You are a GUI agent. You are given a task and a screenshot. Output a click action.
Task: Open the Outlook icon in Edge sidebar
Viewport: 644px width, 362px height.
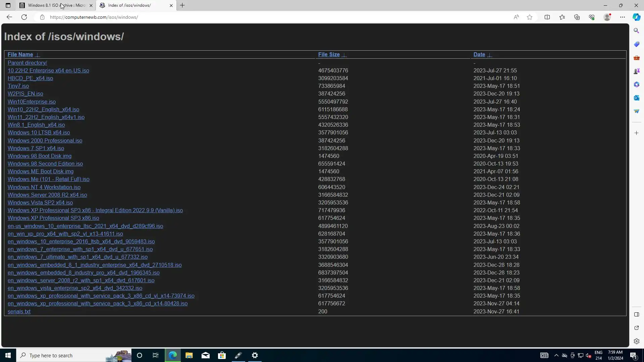point(636,98)
